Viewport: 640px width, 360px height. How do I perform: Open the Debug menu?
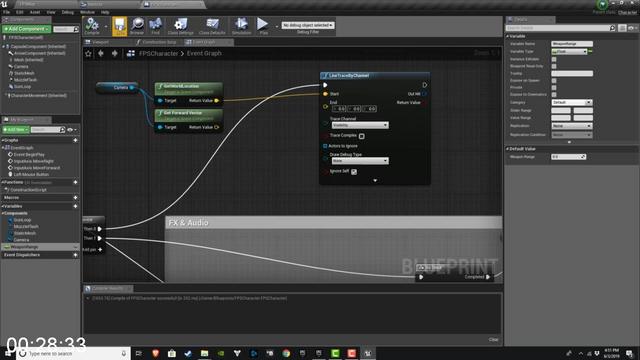[68, 12]
